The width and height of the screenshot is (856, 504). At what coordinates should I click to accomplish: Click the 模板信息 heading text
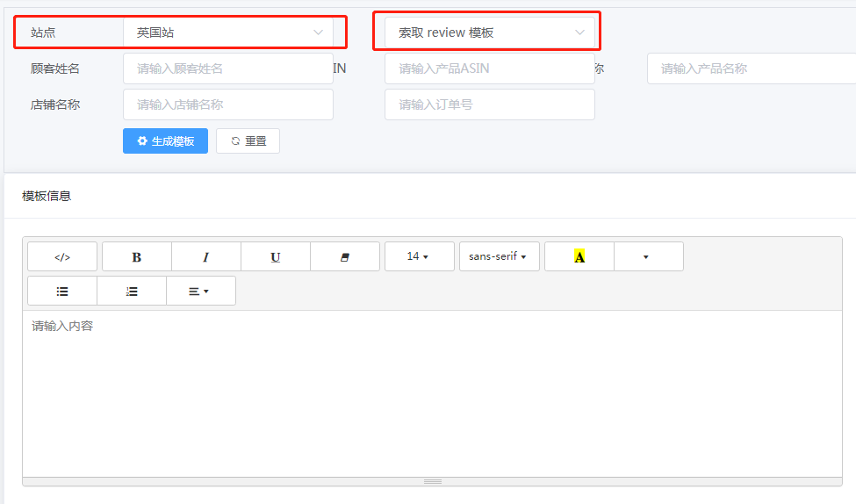click(47, 196)
